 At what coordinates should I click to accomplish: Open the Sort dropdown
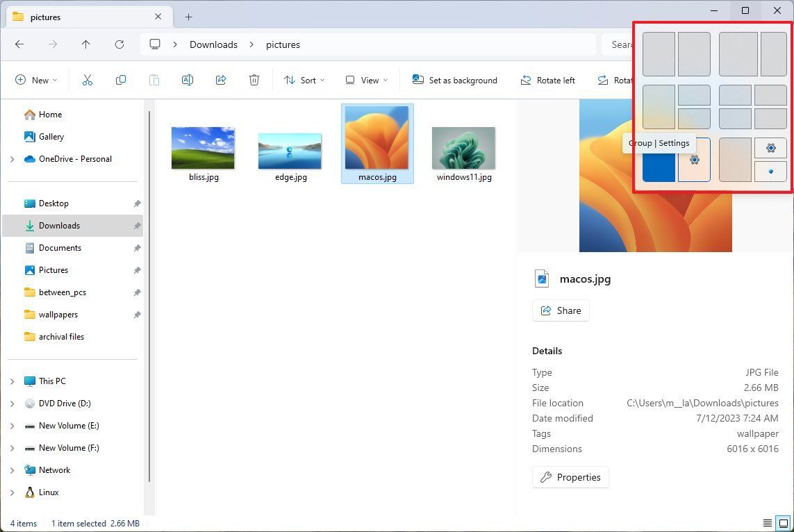(x=304, y=80)
